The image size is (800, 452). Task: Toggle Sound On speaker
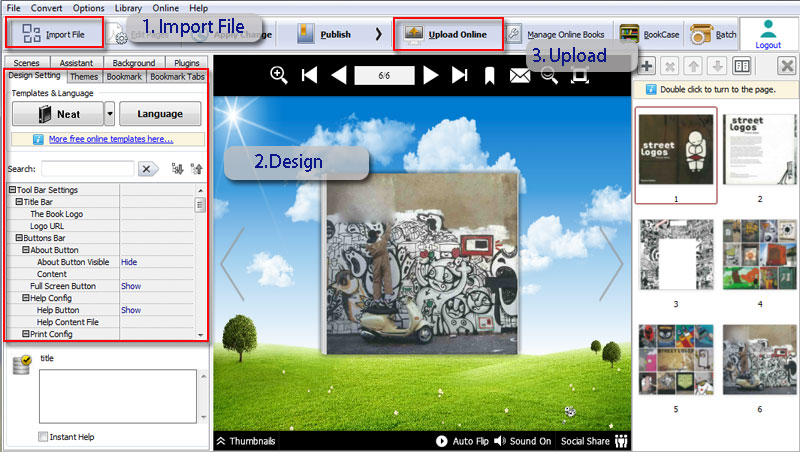point(523,441)
